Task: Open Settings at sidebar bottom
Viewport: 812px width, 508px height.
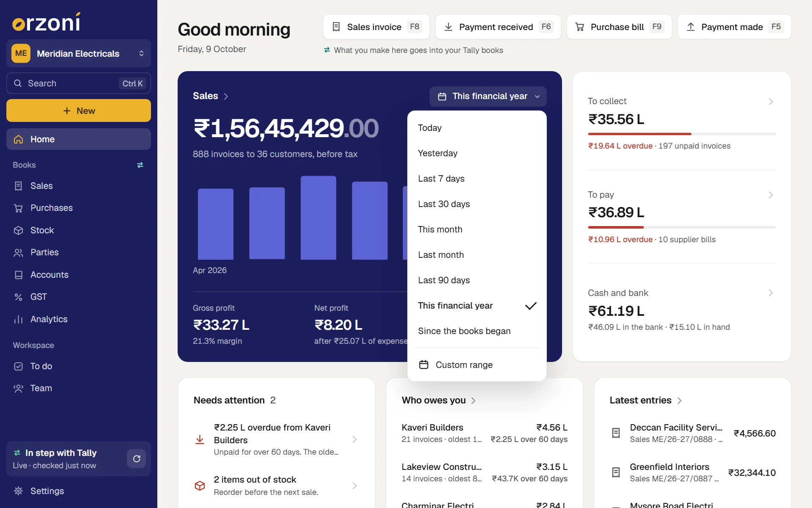Action: 79,491
